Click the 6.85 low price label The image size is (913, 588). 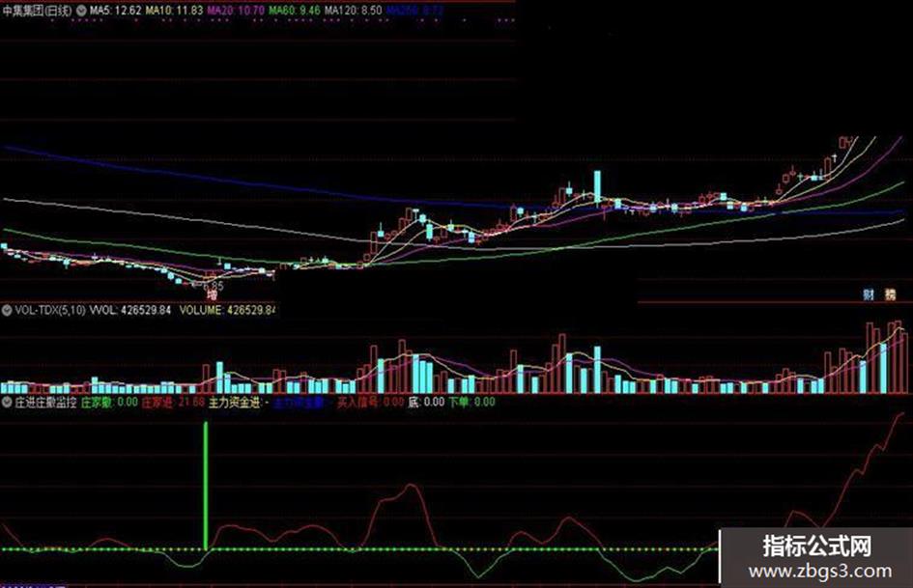212,285
